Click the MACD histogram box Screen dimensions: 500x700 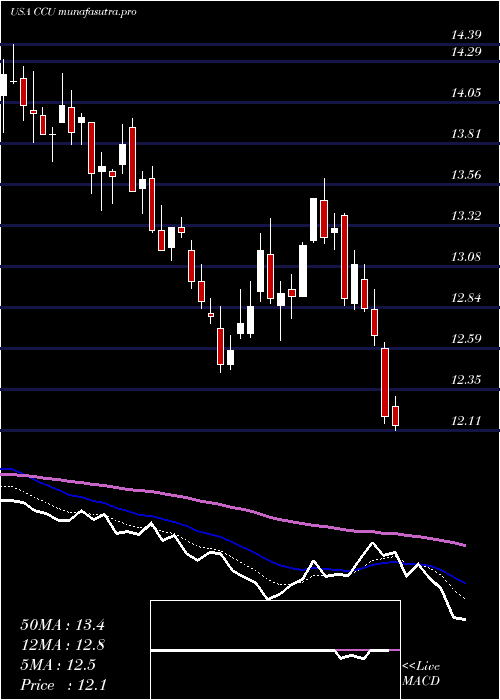(275, 650)
